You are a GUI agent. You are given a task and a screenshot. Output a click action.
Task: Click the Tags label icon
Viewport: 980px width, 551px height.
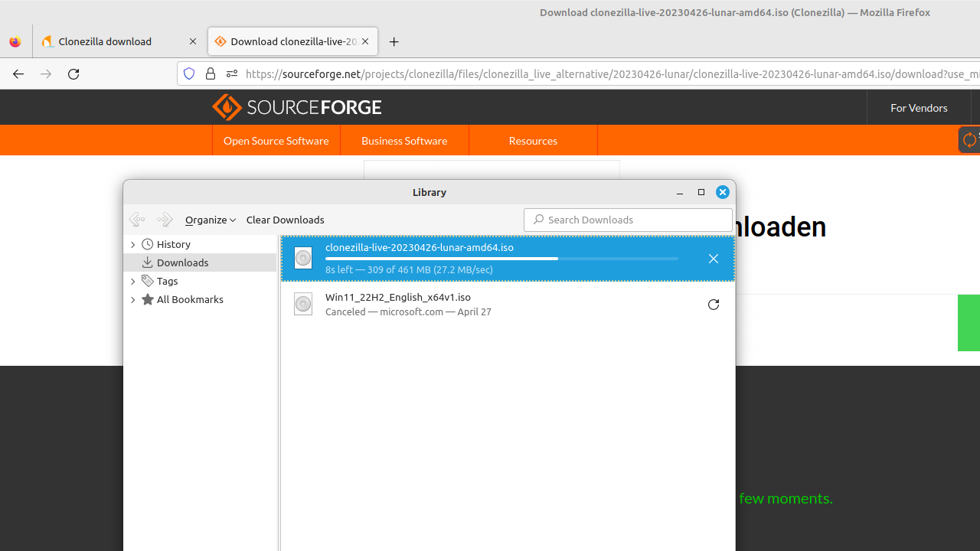pos(147,281)
